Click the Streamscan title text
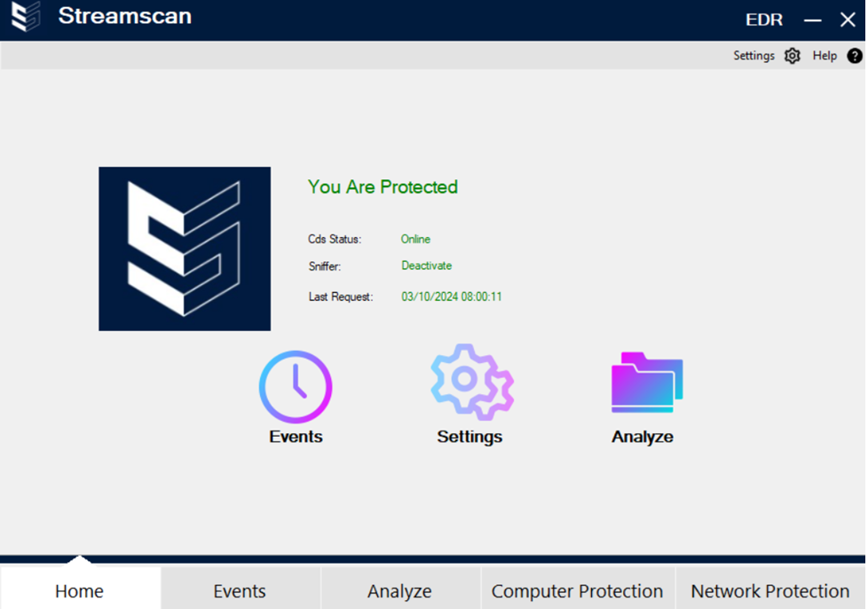868x609 pixels. pos(124,16)
